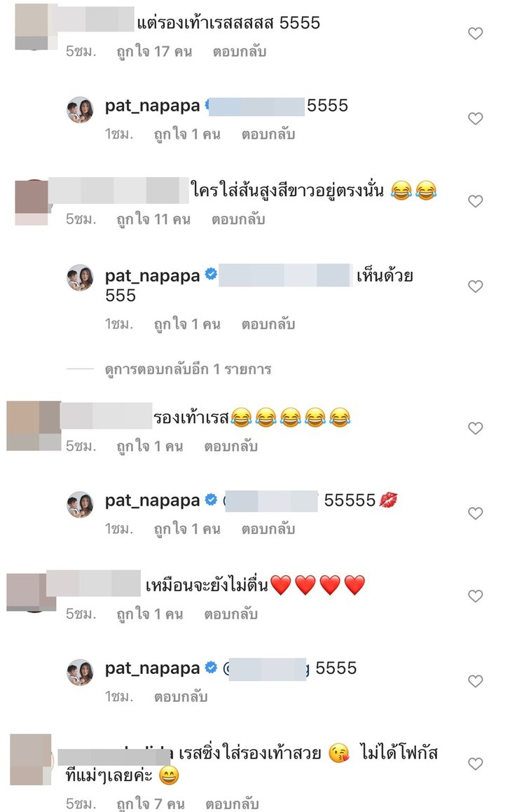
Task: Open avatar of white high heels commenter
Action: [32, 202]
